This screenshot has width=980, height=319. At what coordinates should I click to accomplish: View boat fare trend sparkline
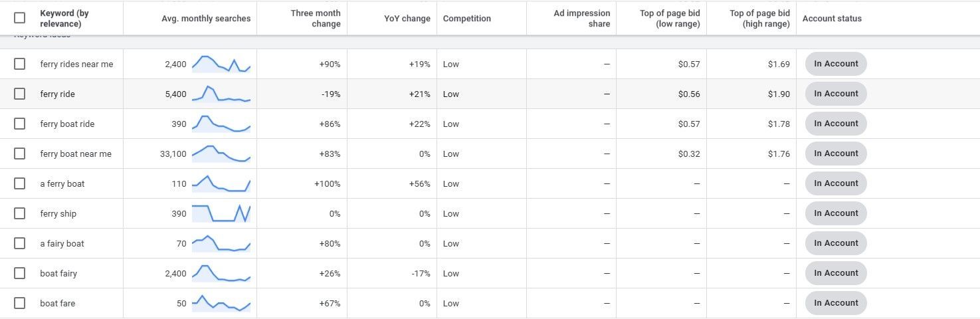(221, 303)
